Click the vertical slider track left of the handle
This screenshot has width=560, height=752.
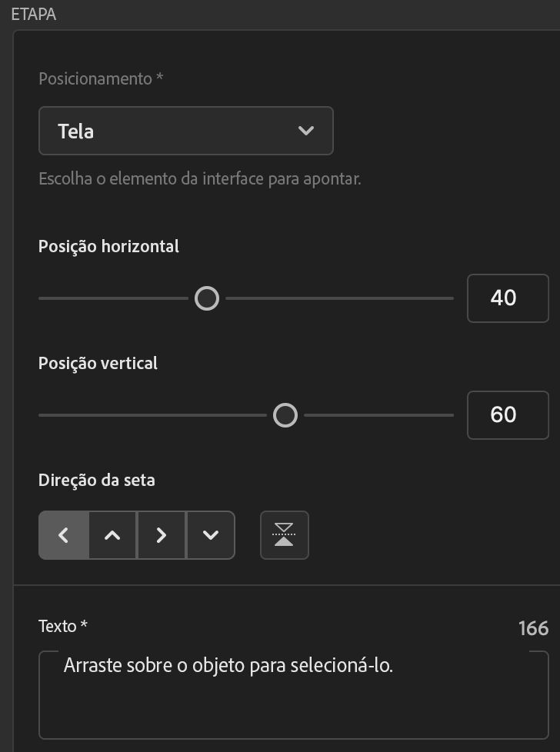[154, 415]
